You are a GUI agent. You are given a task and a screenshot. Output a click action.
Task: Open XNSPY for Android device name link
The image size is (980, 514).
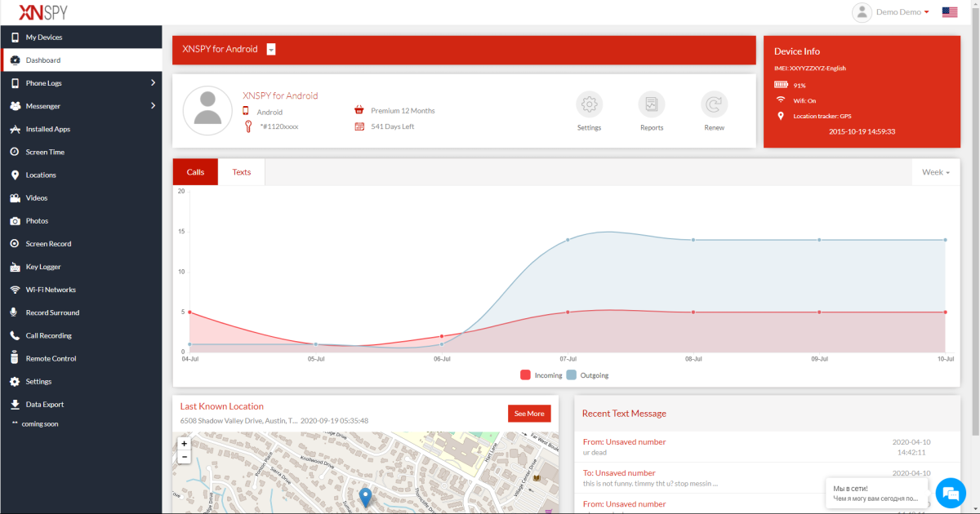[x=280, y=95]
